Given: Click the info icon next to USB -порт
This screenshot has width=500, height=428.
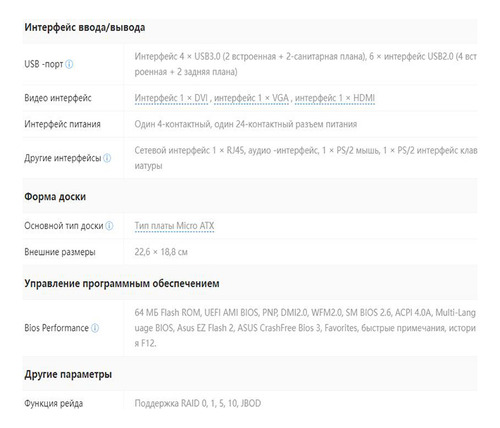Looking at the screenshot, I should (69, 64).
